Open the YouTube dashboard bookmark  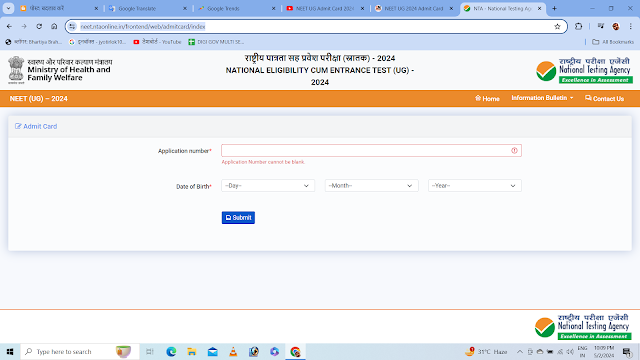click(157, 42)
